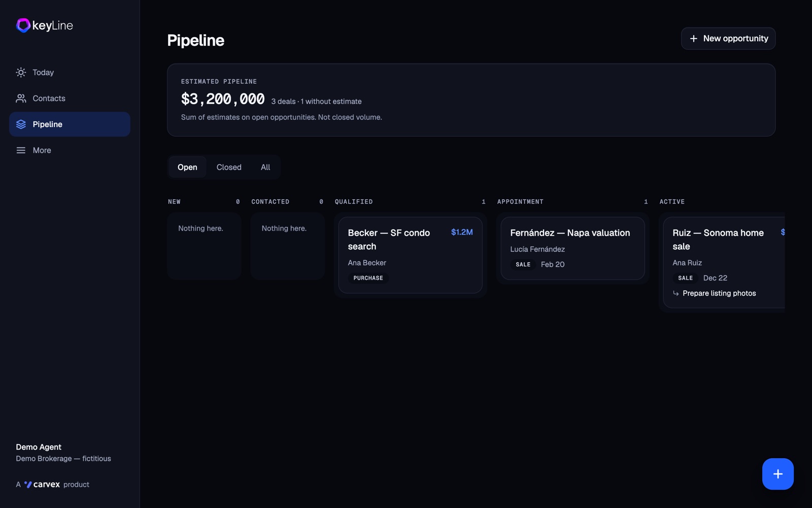Click the Feb 20 date
This screenshot has height=508, width=812.
coord(553,265)
